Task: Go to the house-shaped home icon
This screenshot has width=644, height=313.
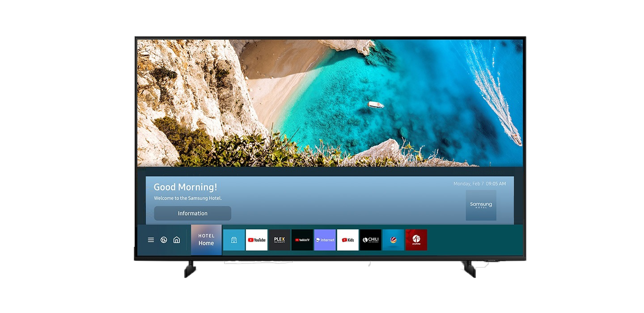Action: 177,240
